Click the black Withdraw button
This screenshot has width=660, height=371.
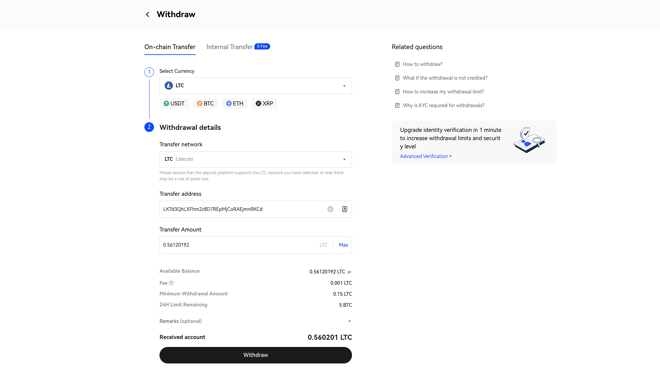pos(255,355)
